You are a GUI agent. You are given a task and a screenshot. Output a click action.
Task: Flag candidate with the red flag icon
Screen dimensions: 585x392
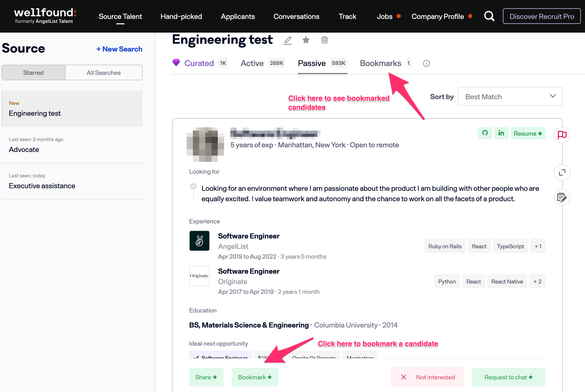coord(562,135)
